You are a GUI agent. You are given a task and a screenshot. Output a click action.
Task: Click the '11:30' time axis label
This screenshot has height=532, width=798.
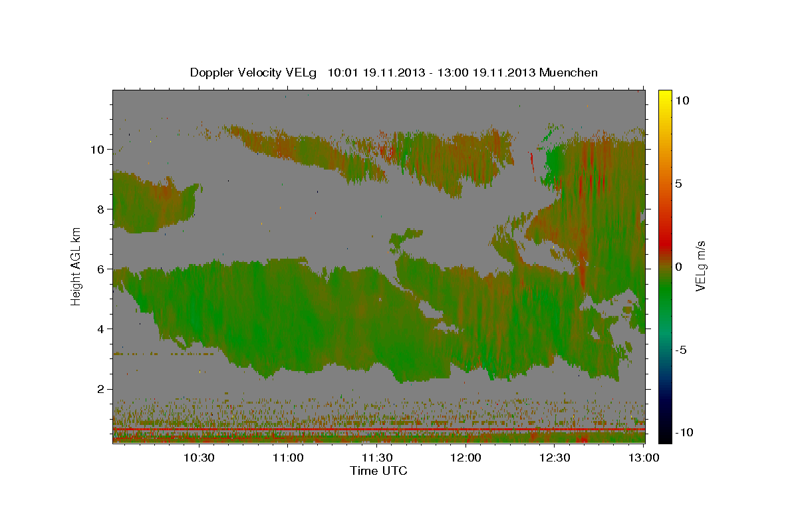(x=377, y=458)
